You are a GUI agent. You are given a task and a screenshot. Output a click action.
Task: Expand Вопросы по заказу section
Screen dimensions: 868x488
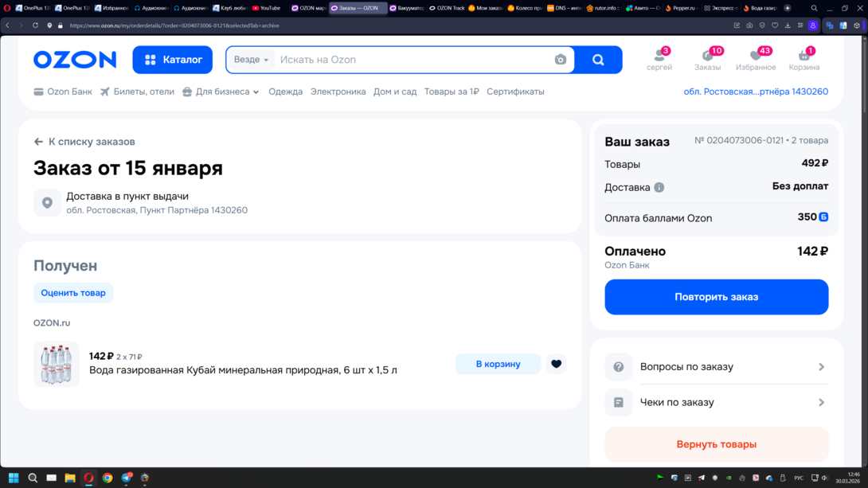pyautogui.click(x=716, y=367)
